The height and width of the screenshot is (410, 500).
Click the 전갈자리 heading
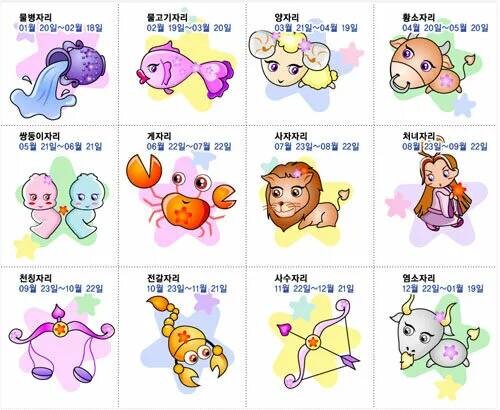click(x=163, y=278)
